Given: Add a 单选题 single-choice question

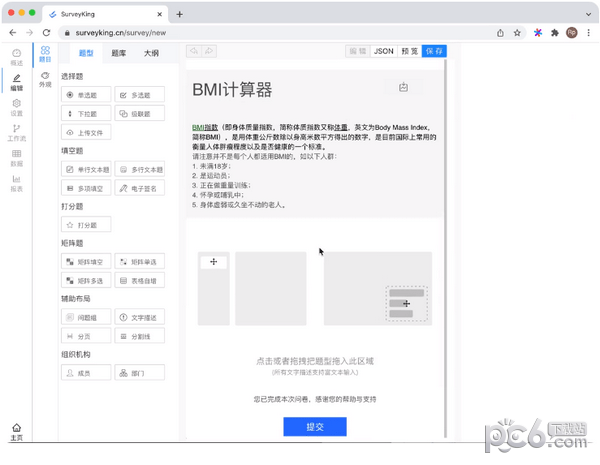Looking at the screenshot, I should tap(86, 95).
